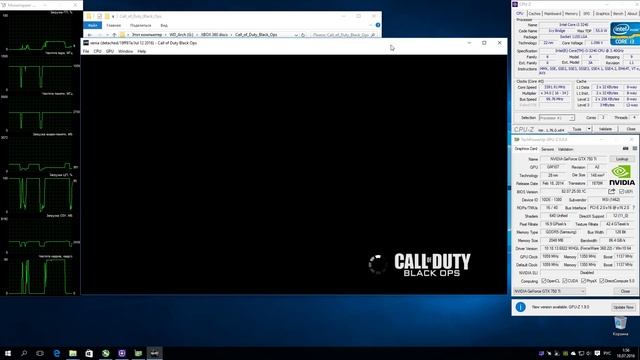This screenshot has height=360, width=640.
Task: Click the NVIDIA logo in GPU-Z
Action: pyautogui.click(x=622, y=176)
